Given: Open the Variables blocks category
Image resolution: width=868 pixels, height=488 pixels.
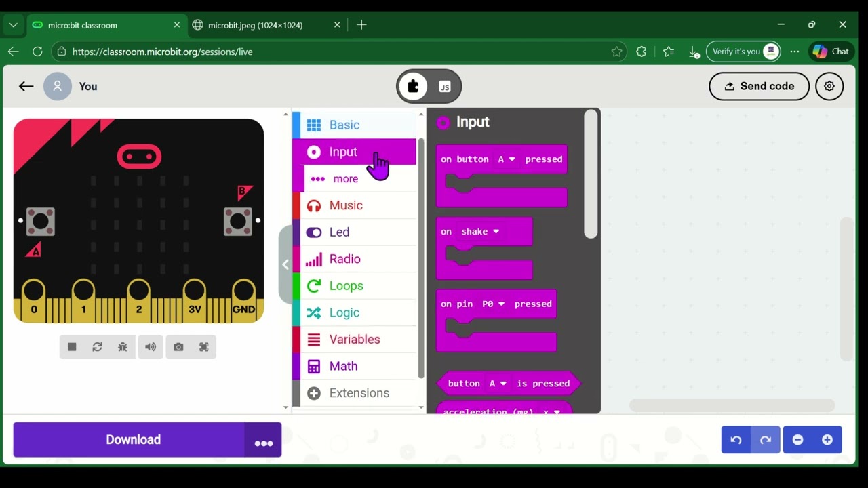Looking at the screenshot, I should [354, 340].
